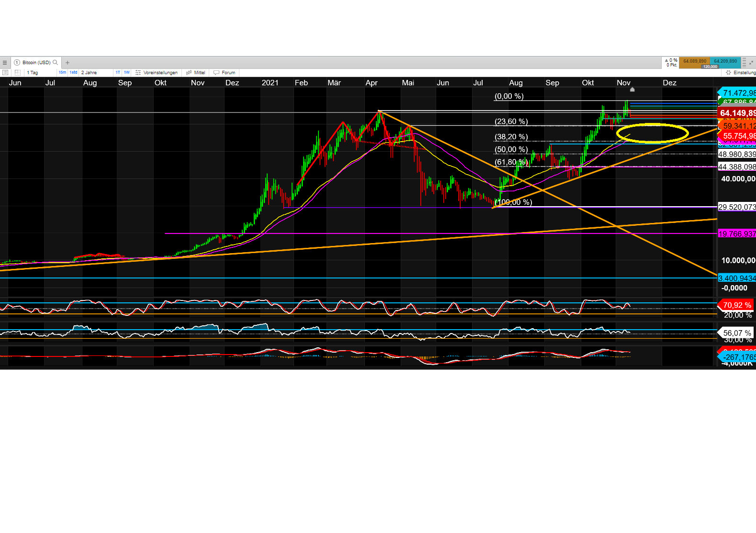Open Einstellungen gear settings
The width and height of the screenshot is (756, 533).
click(x=741, y=73)
